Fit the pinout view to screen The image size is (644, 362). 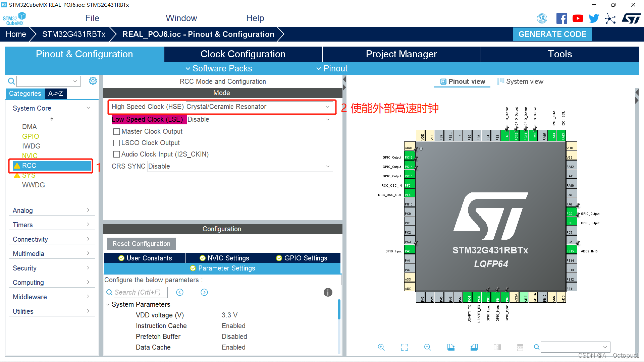click(405, 347)
